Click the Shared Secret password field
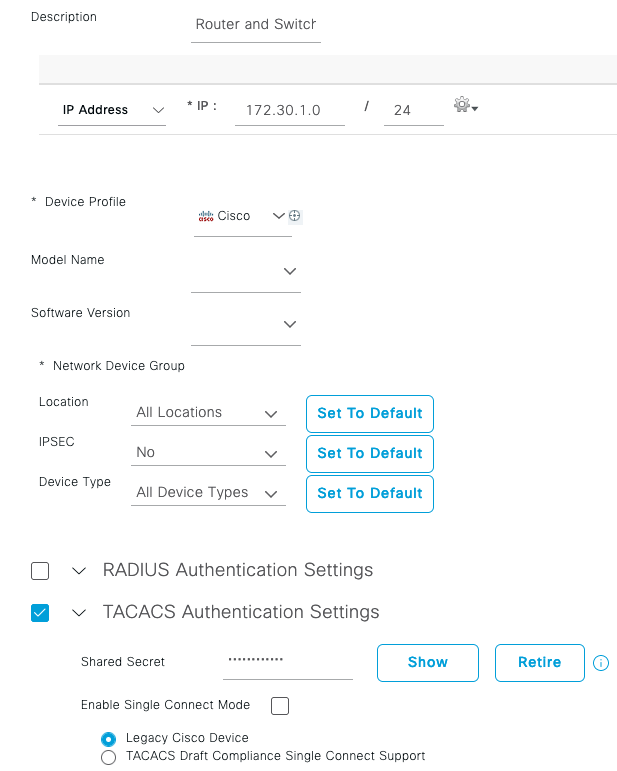 287,661
